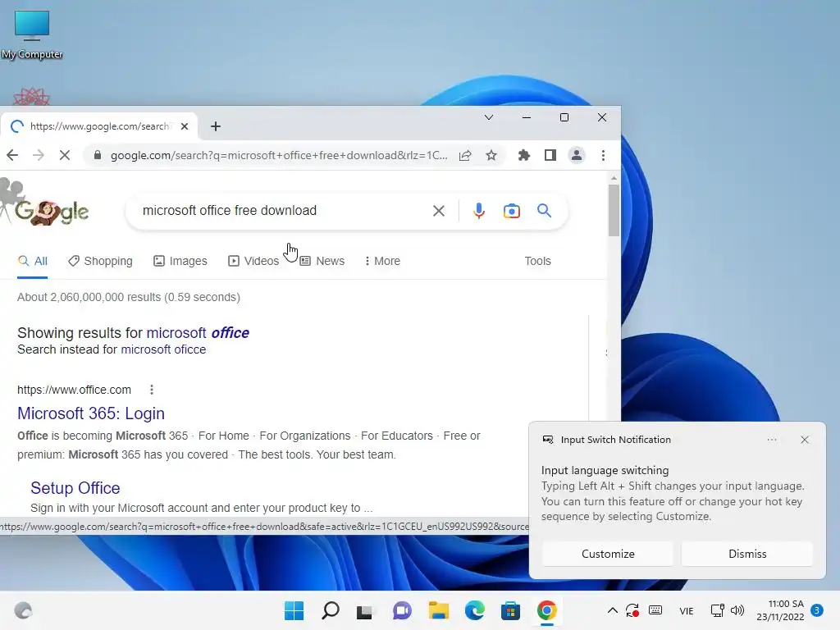Click in the Google search input field
The image size is (840, 630).
coord(283,211)
